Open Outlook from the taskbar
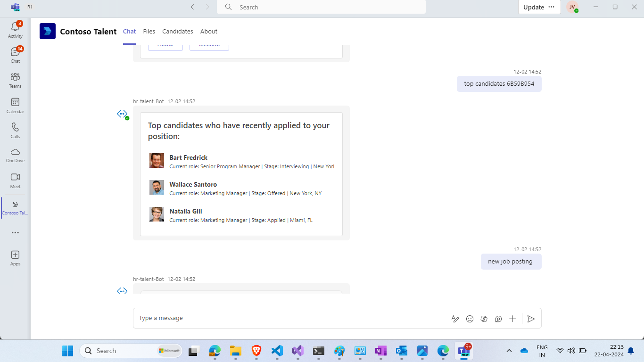The width and height of the screenshot is (644, 362). point(401,351)
